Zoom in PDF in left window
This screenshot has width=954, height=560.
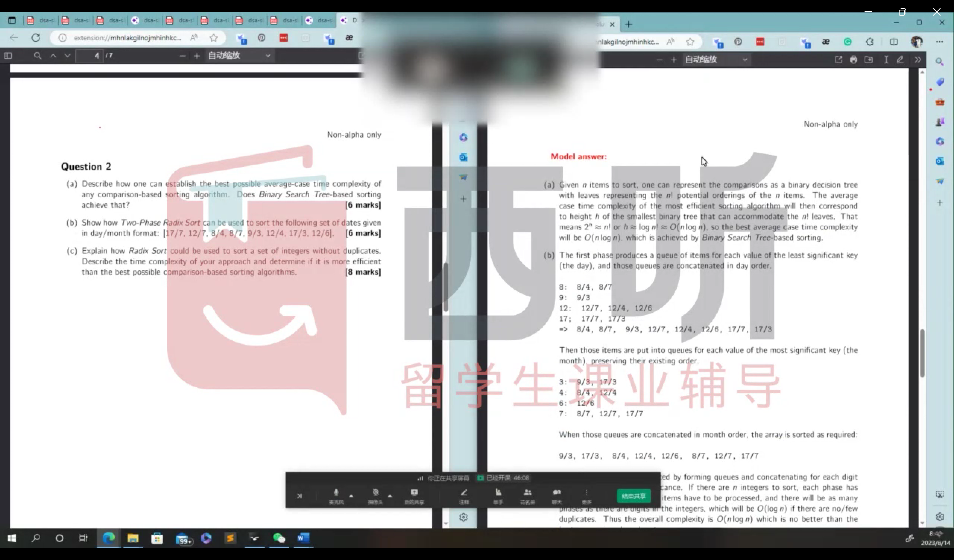196,55
